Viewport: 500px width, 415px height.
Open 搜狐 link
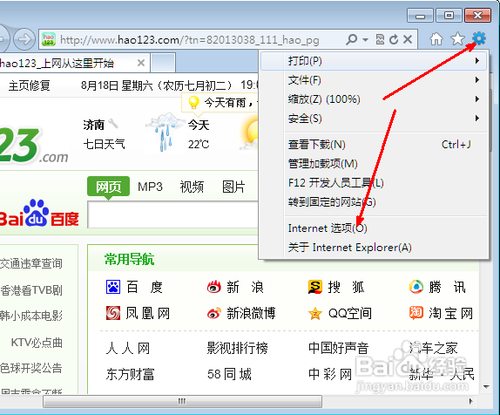click(x=347, y=287)
